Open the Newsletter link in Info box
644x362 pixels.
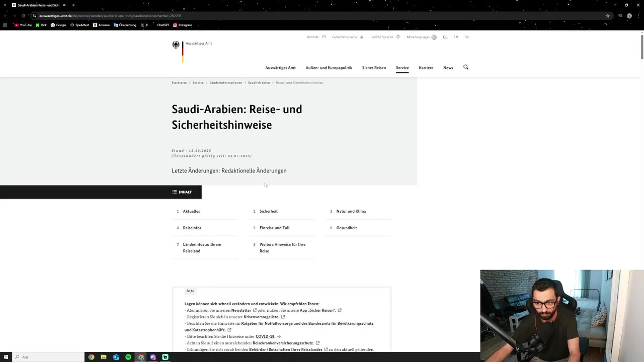click(x=244, y=310)
